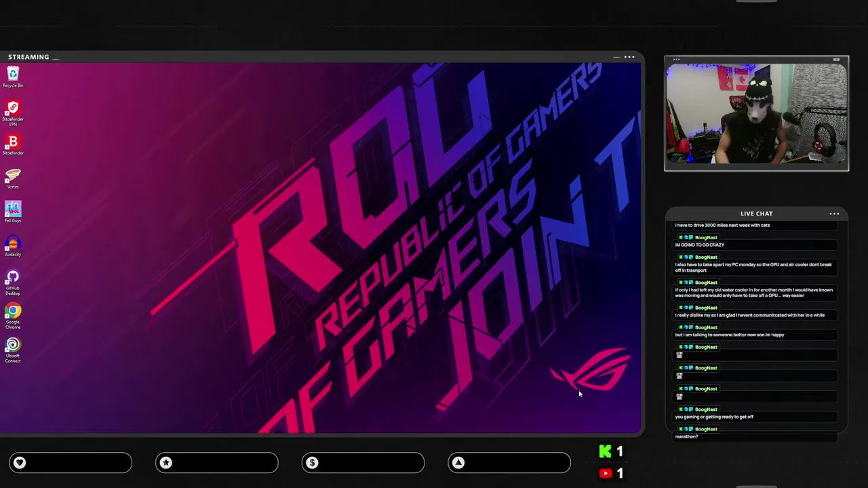868x488 pixels.
Task: Click the BoogNast username above 'IM GOING TO GO CRAZY'
Action: coord(706,238)
